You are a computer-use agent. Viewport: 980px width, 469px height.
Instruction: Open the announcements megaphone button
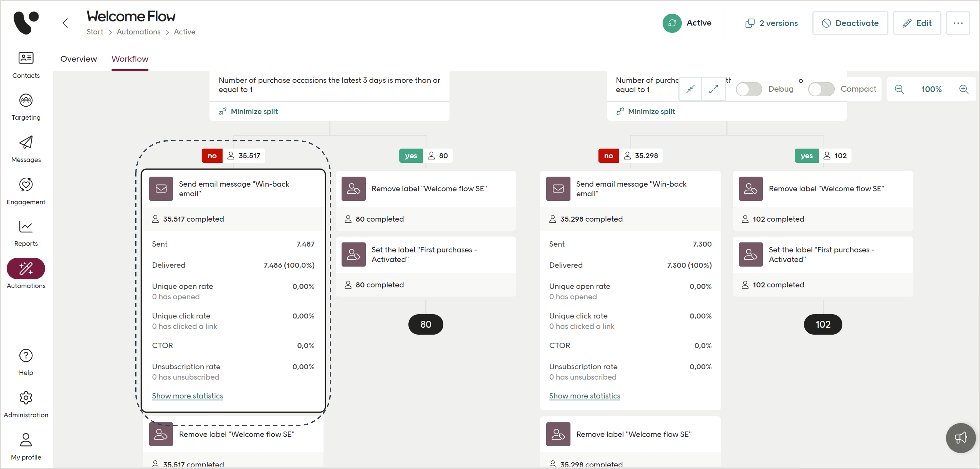click(x=961, y=438)
